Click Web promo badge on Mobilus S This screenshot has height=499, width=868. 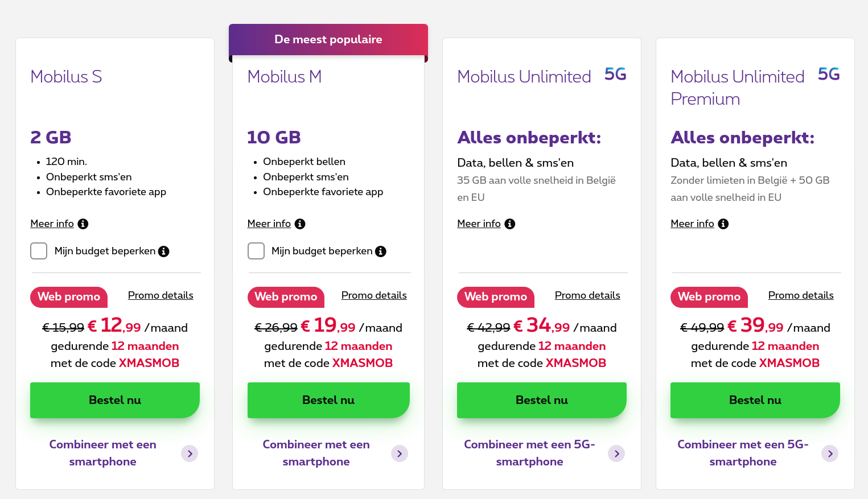point(69,297)
